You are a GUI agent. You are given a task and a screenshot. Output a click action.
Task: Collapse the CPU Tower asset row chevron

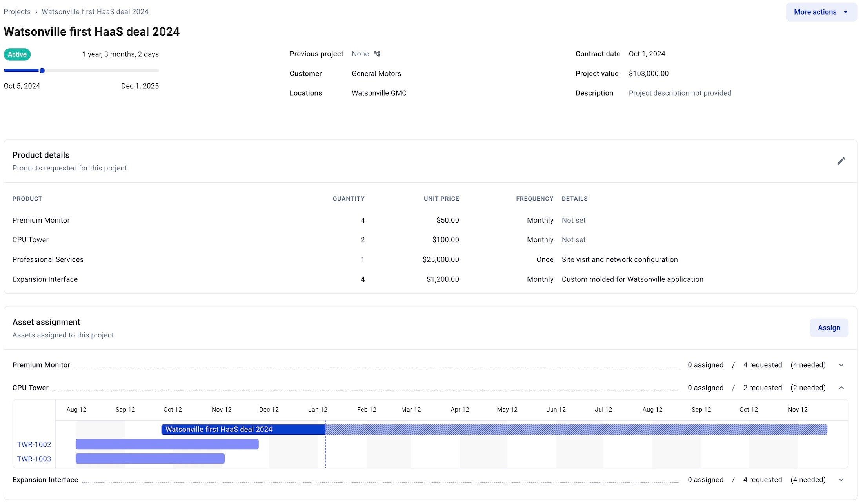click(x=841, y=388)
